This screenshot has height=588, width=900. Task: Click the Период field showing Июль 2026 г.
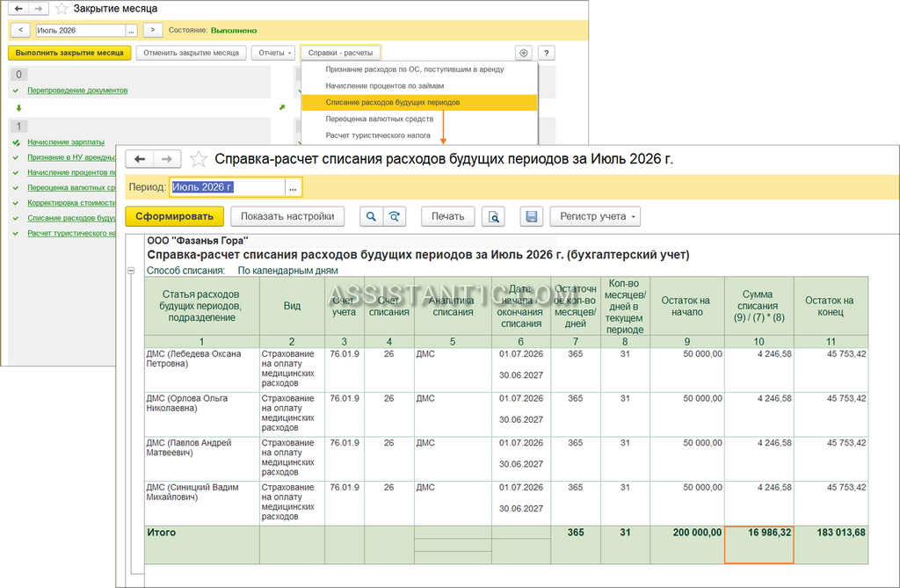[228, 187]
